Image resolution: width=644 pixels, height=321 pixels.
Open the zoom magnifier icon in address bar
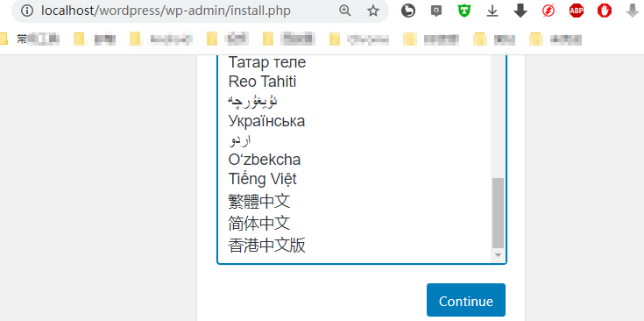click(x=345, y=11)
